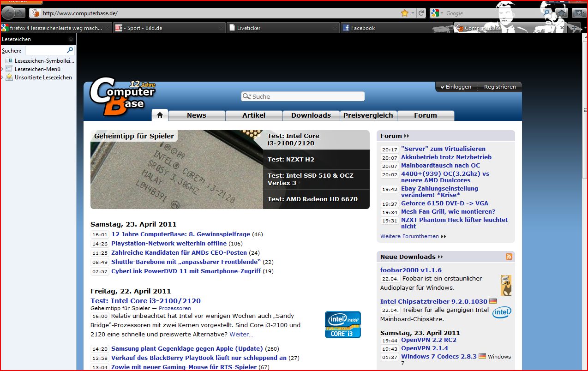Open the News navigation tab
The width and height of the screenshot is (588, 371).
pos(197,115)
